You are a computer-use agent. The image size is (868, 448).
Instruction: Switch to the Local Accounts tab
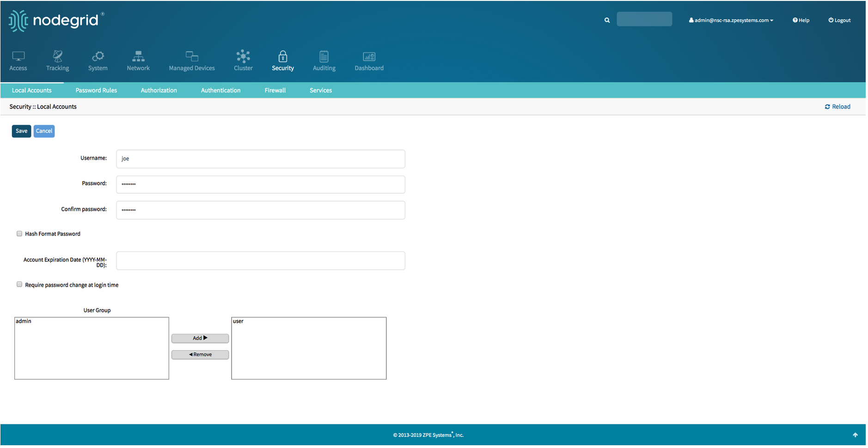coord(32,91)
